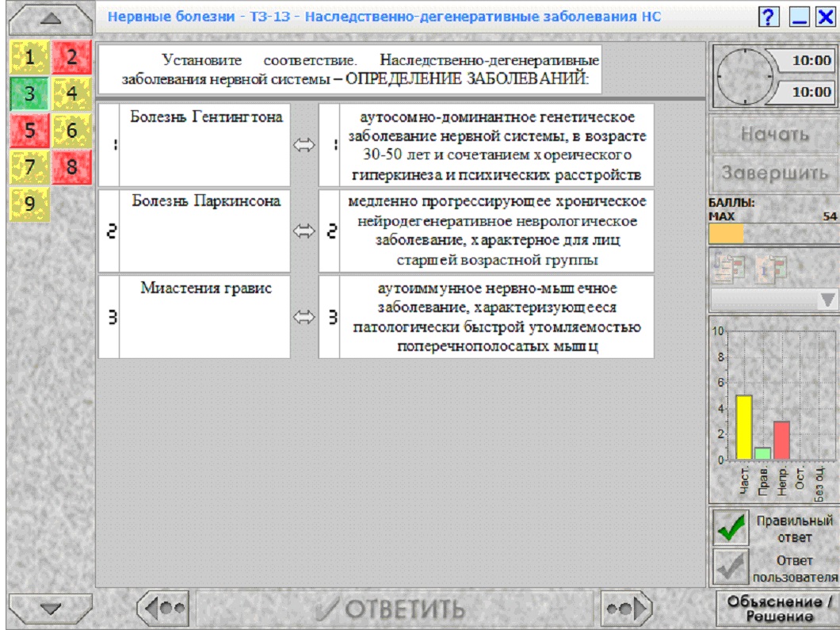The image size is (840, 630).
Task: Open help with the question mark icon
Action: point(769,17)
